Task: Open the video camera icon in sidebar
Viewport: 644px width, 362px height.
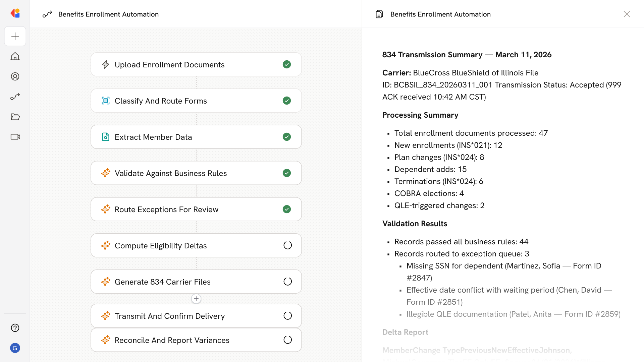Action: coord(15,137)
